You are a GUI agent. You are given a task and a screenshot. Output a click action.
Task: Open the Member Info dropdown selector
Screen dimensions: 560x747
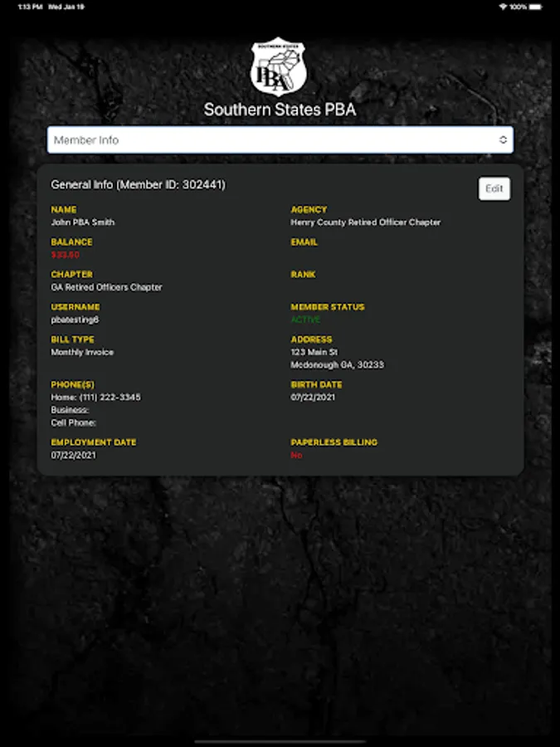pyautogui.click(x=280, y=140)
